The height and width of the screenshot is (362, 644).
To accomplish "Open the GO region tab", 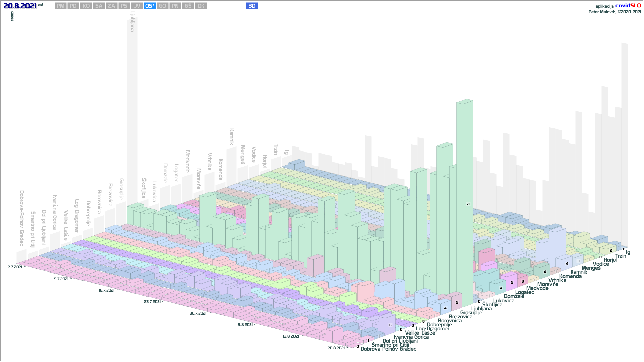I will click(162, 6).
